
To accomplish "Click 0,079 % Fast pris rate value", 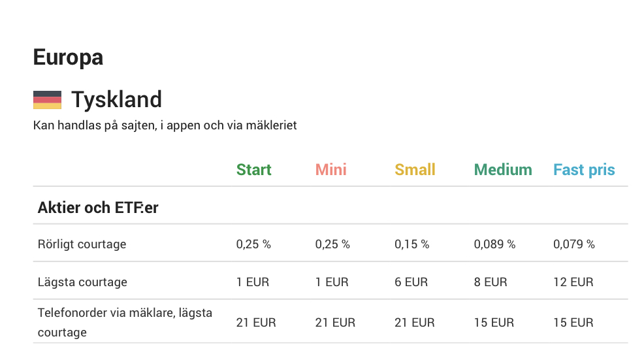I will tap(573, 244).
